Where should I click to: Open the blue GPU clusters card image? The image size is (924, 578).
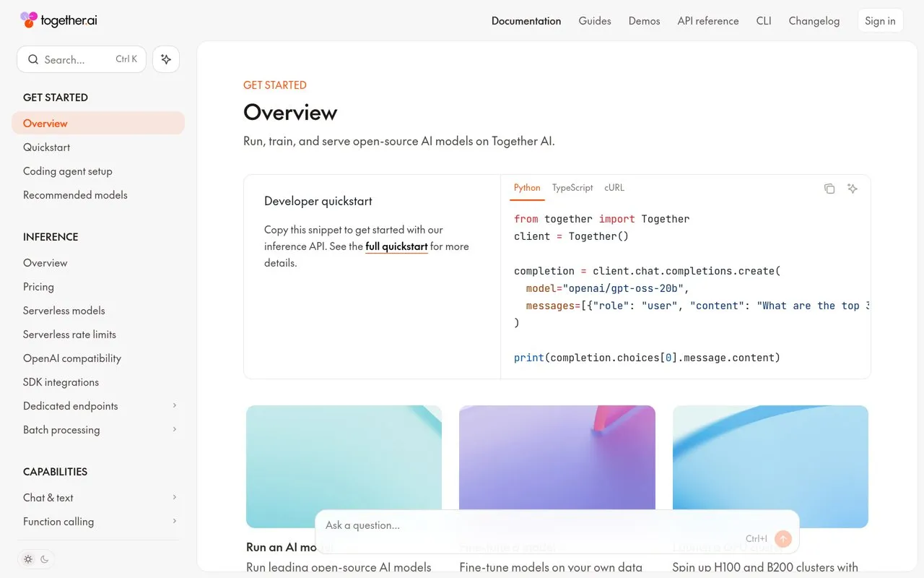(x=770, y=467)
